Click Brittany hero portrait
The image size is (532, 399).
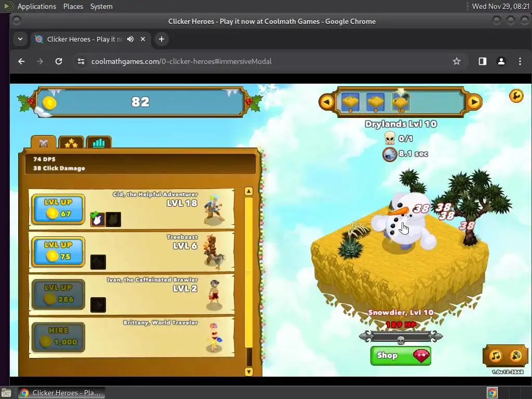pyautogui.click(x=215, y=338)
